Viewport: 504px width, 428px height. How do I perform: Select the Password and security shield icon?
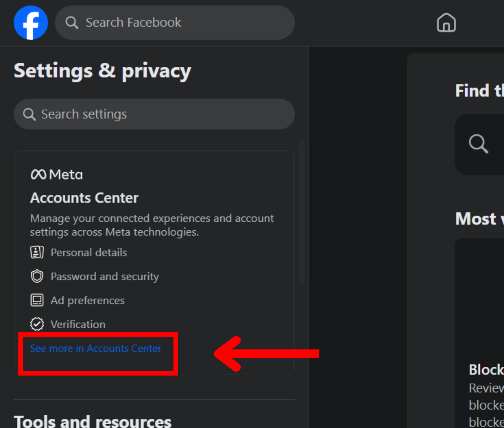37,276
